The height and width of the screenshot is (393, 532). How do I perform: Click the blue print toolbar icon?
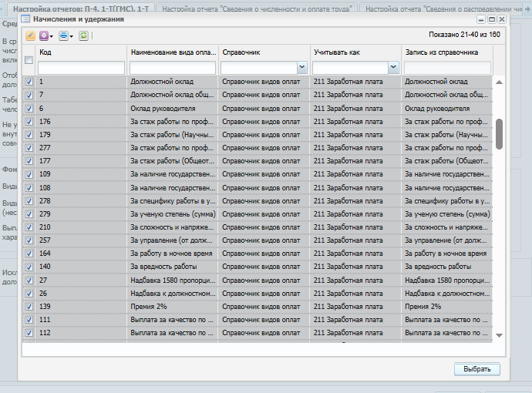click(x=63, y=35)
